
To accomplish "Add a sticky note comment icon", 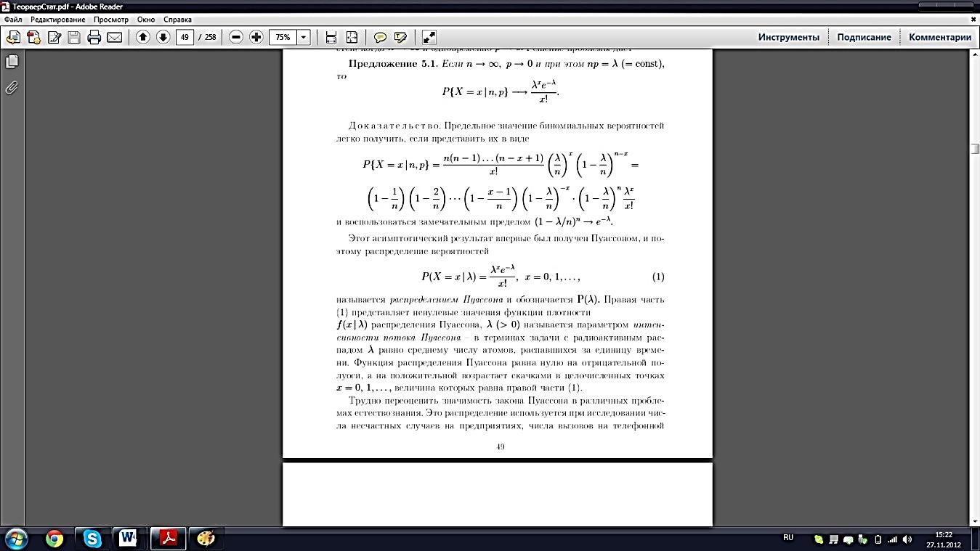I will click(x=380, y=37).
